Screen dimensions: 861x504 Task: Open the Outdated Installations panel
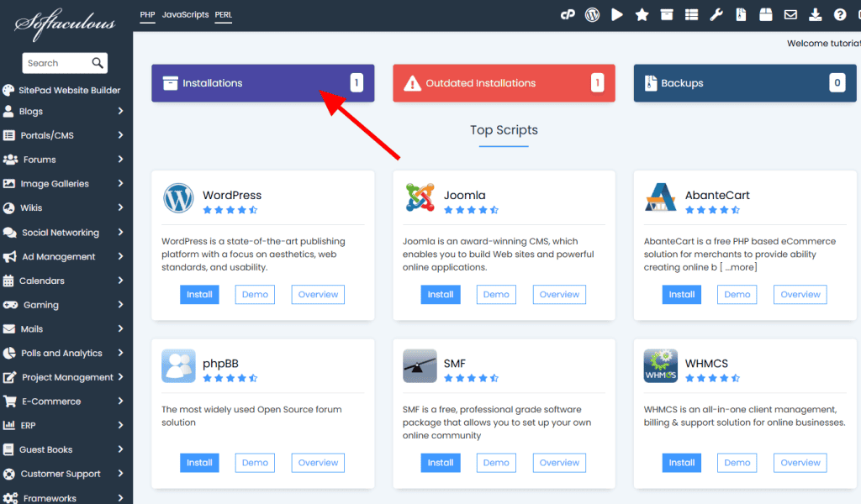coord(504,83)
